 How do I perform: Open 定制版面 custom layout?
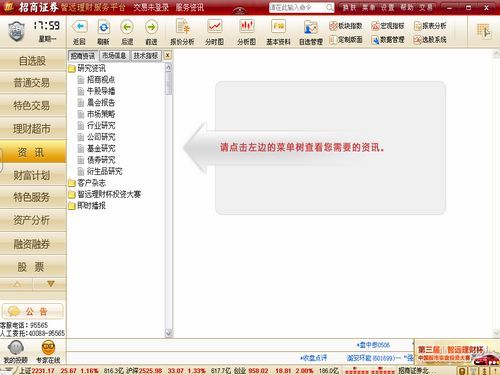(x=346, y=40)
